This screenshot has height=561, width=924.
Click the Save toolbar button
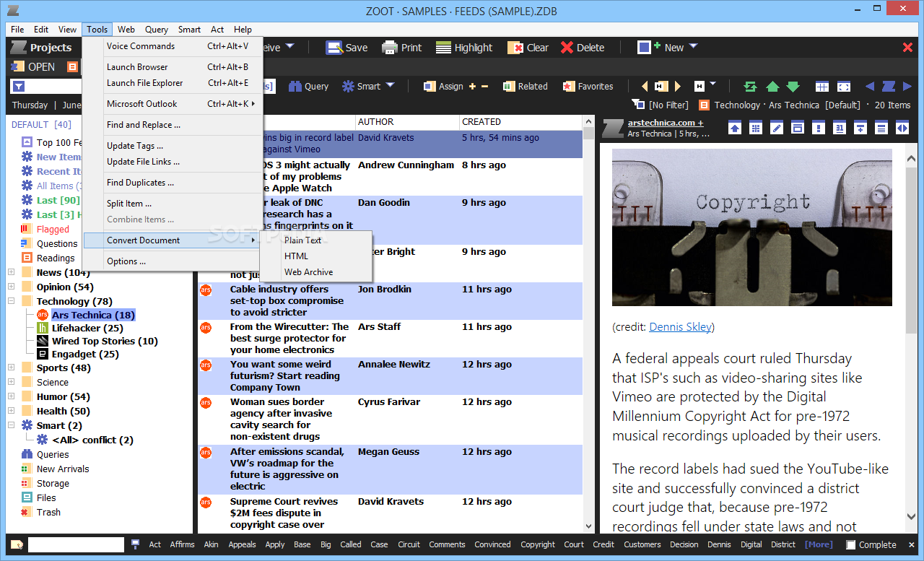[x=346, y=48]
